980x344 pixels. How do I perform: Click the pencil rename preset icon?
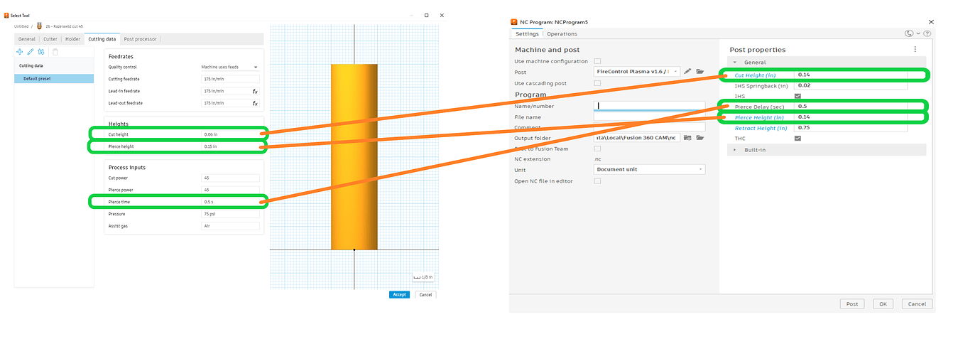(31, 52)
